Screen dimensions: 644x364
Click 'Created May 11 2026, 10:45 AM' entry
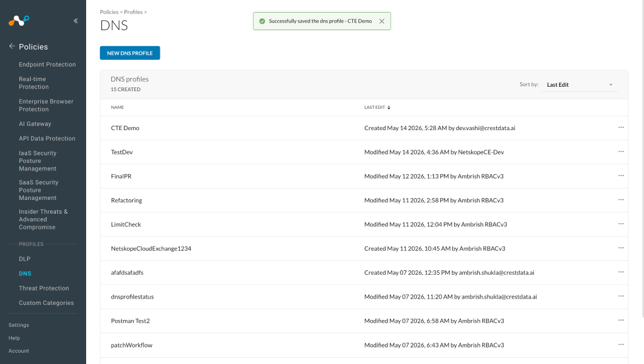(x=435, y=249)
